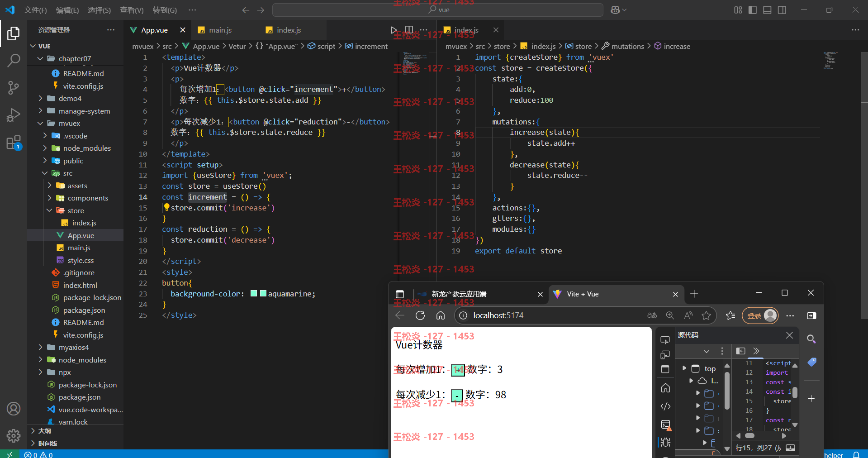Close the App.vue editor tab
868x458 pixels.
[183, 30]
